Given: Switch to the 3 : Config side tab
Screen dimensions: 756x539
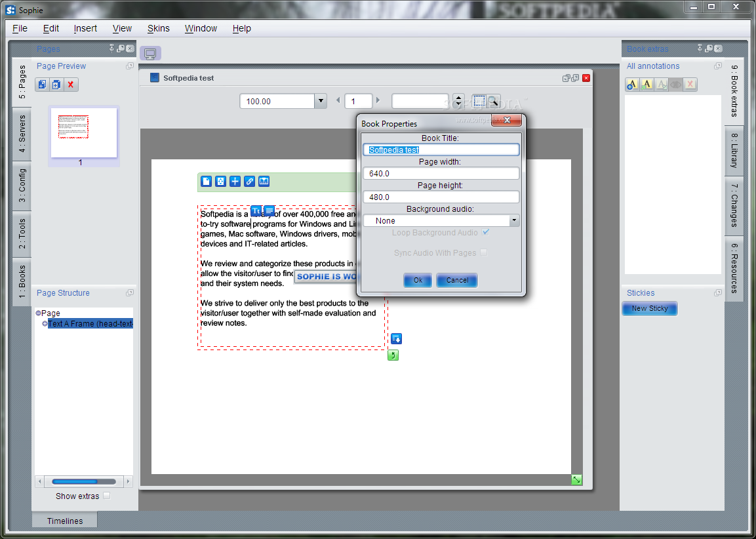Looking at the screenshot, I should coord(22,186).
